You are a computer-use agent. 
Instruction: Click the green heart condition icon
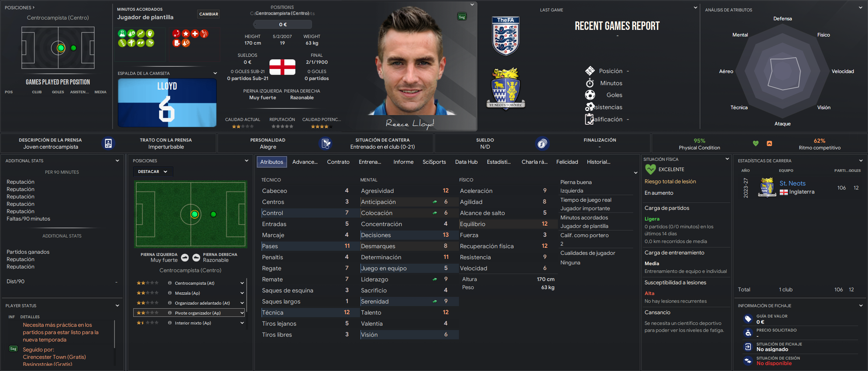click(756, 143)
